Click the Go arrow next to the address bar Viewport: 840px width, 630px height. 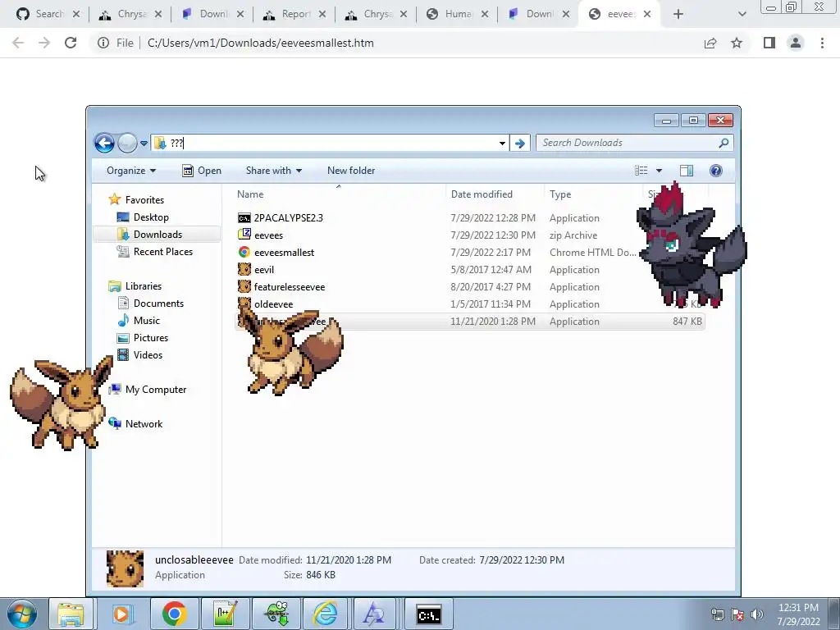519,143
